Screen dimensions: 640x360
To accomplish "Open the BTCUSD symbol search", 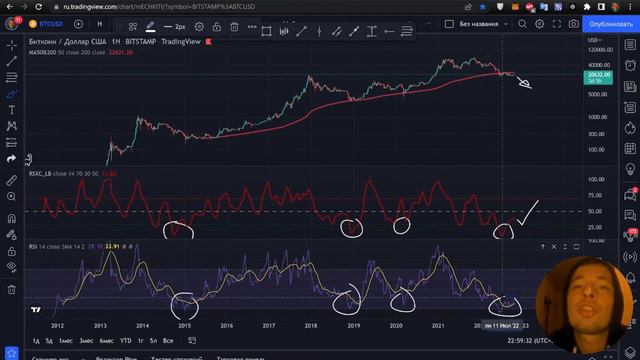I will coord(46,24).
